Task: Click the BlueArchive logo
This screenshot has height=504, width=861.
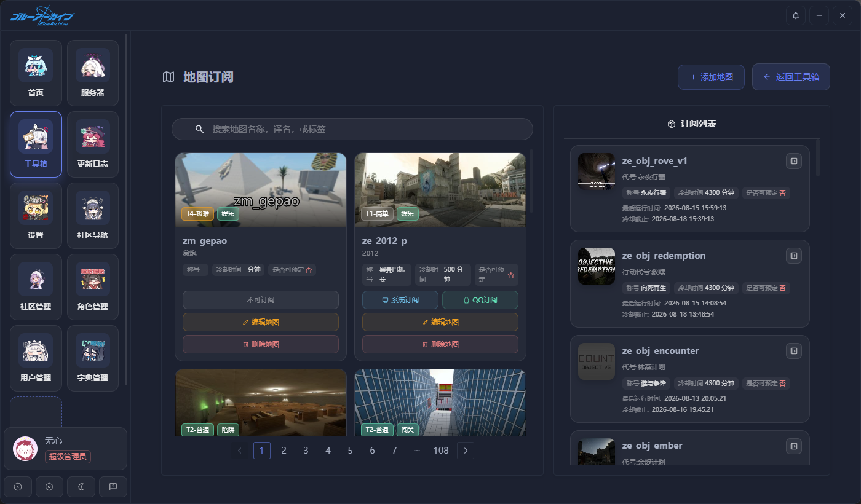Action: click(x=42, y=16)
